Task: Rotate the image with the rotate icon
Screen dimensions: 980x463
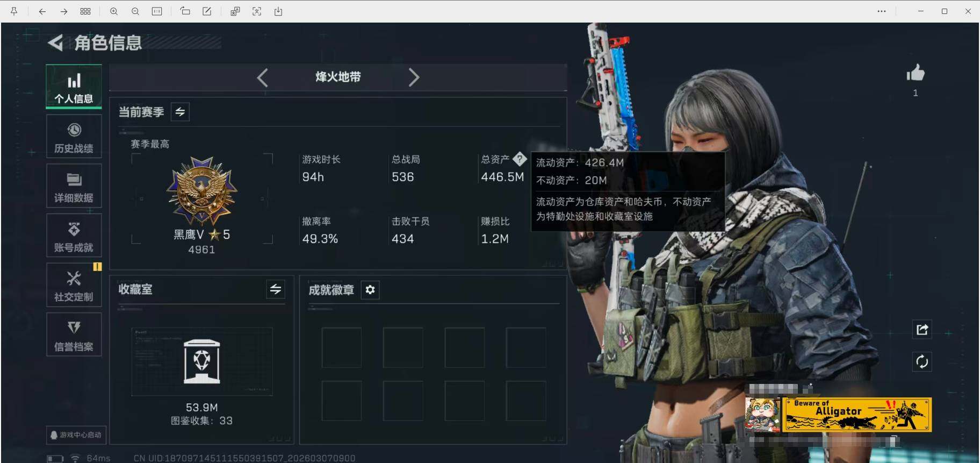Action: click(185, 11)
